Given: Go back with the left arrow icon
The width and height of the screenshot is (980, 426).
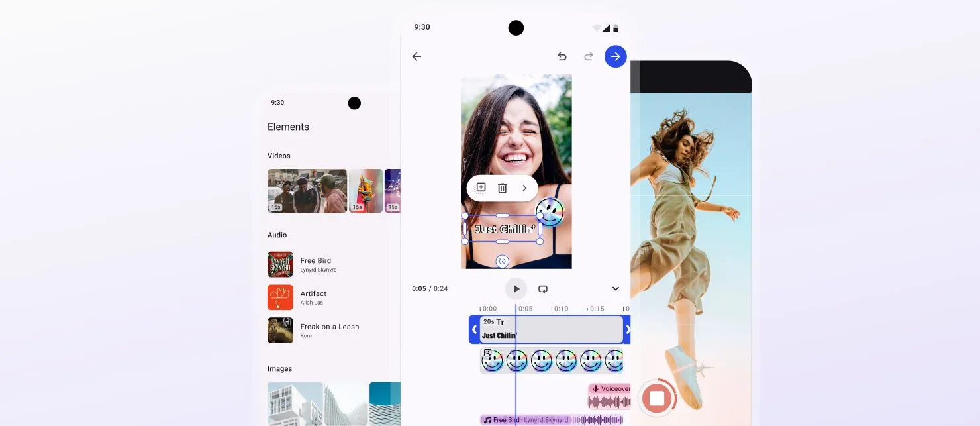Looking at the screenshot, I should pyautogui.click(x=416, y=56).
